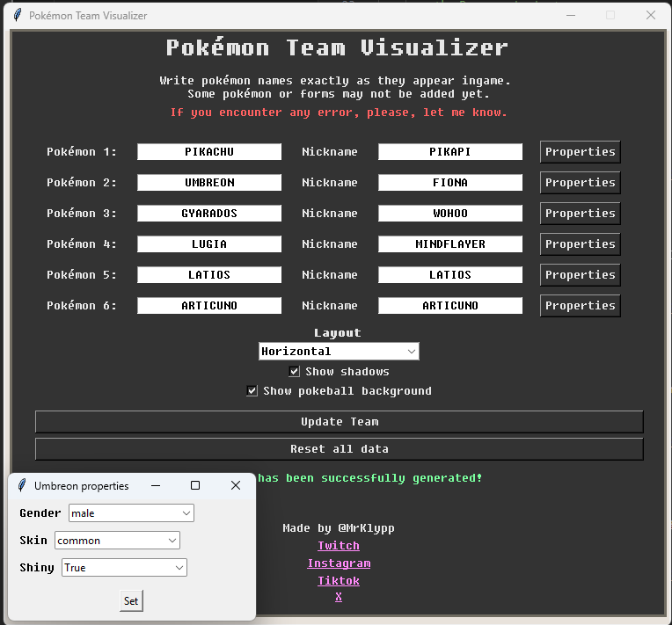Open Properties for Pokémon 4 Lugia

580,244
